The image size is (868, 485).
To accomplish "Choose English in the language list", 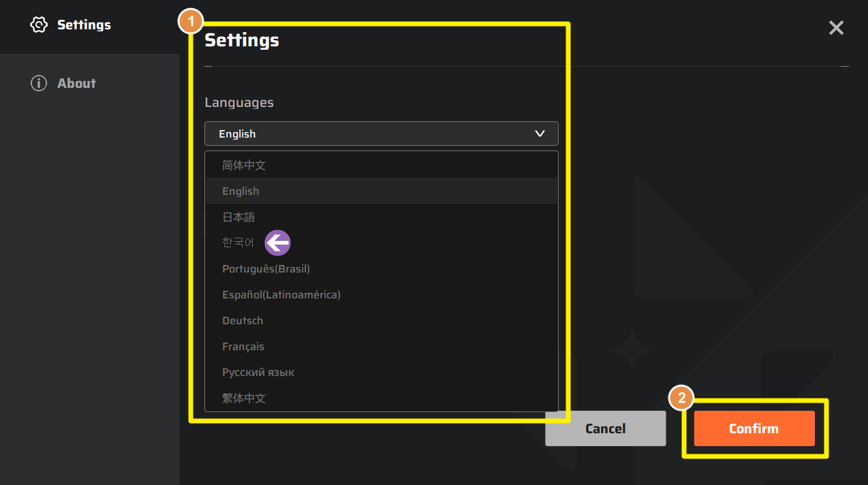I will point(241,191).
